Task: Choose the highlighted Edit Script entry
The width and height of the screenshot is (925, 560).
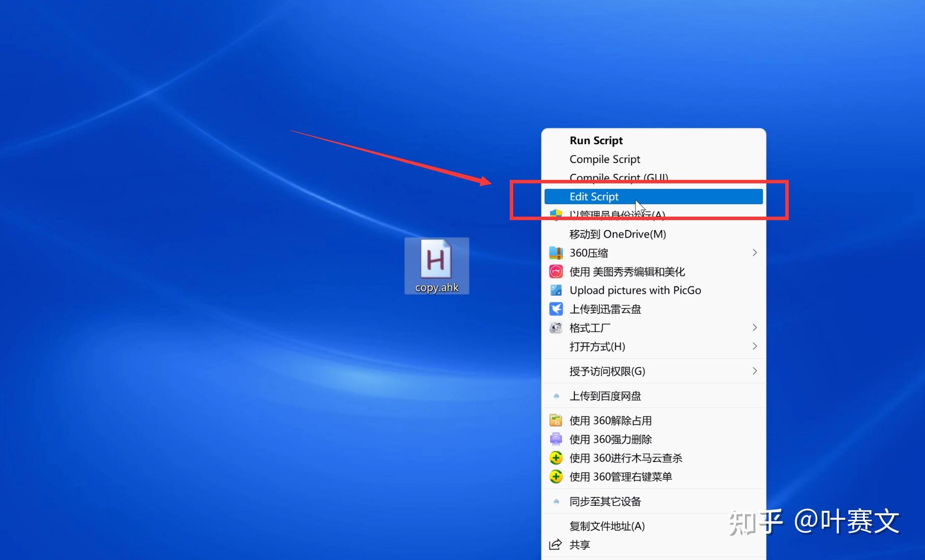Action: [594, 196]
